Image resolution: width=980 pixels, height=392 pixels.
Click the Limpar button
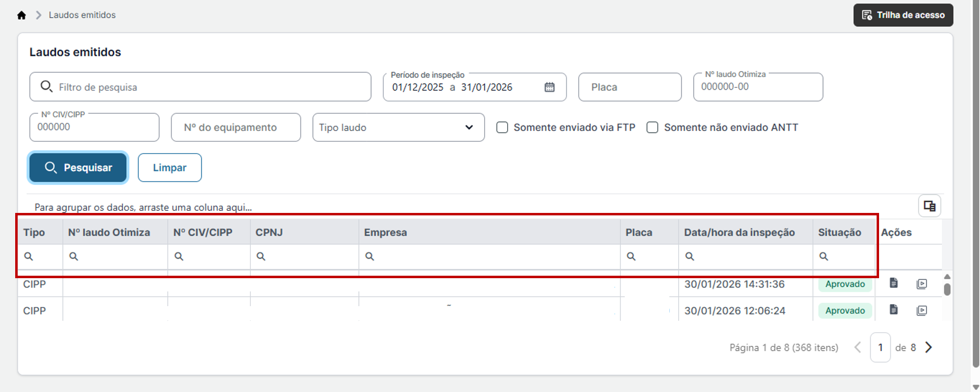pos(170,167)
